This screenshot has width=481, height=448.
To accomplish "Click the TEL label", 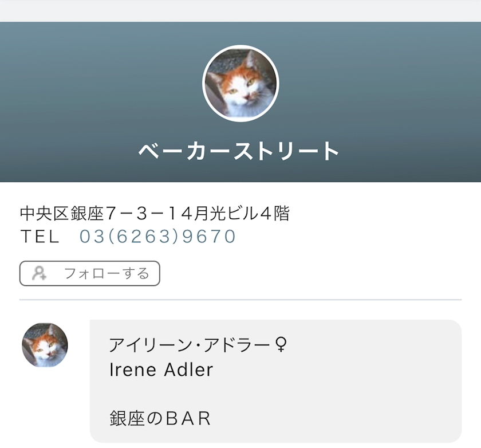I will 40,237.
